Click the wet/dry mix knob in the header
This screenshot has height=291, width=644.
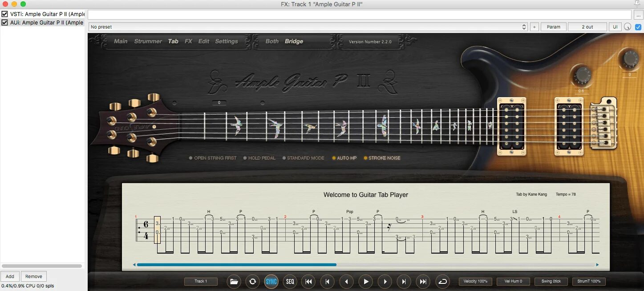[628, 27]
